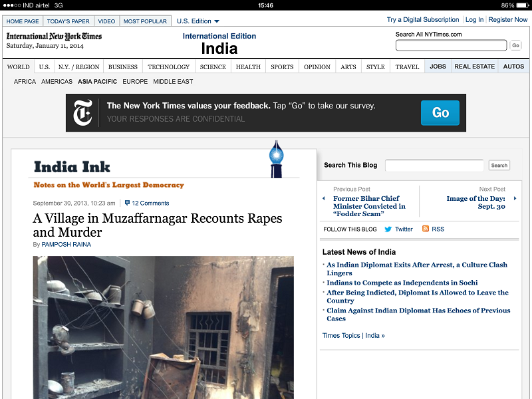Click the International Edition heading link
The width and height of the screenshot is (532, 399).
(219, 37)
